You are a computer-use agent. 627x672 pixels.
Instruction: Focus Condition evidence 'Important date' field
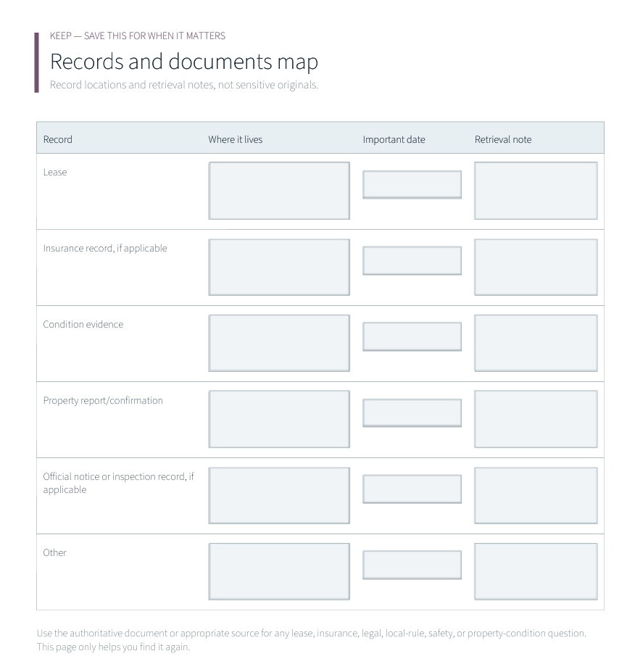coord(412,336)
